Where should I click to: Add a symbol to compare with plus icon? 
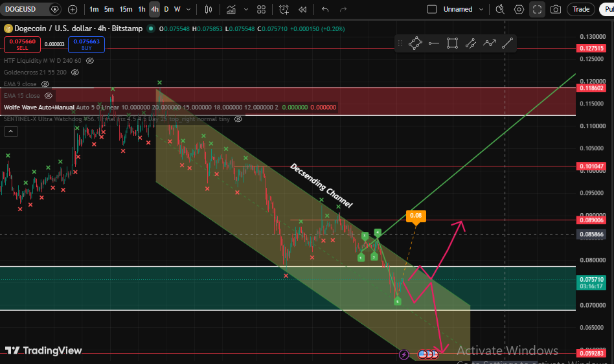73,10
